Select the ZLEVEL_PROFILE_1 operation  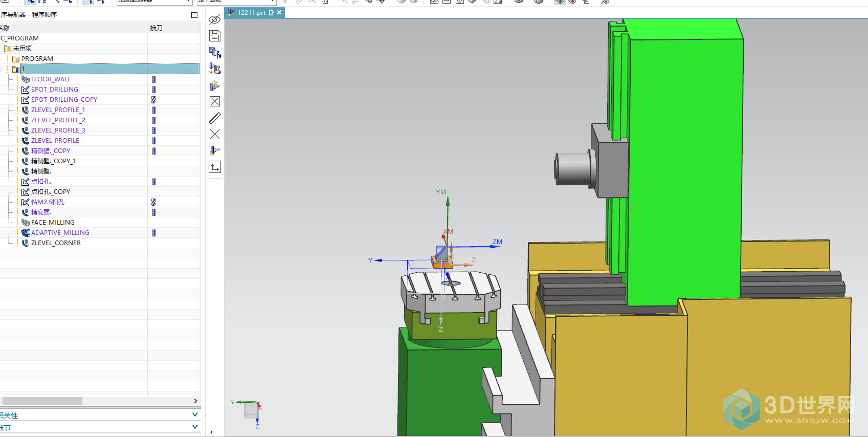pyautogui.click(x=58, y=110)
